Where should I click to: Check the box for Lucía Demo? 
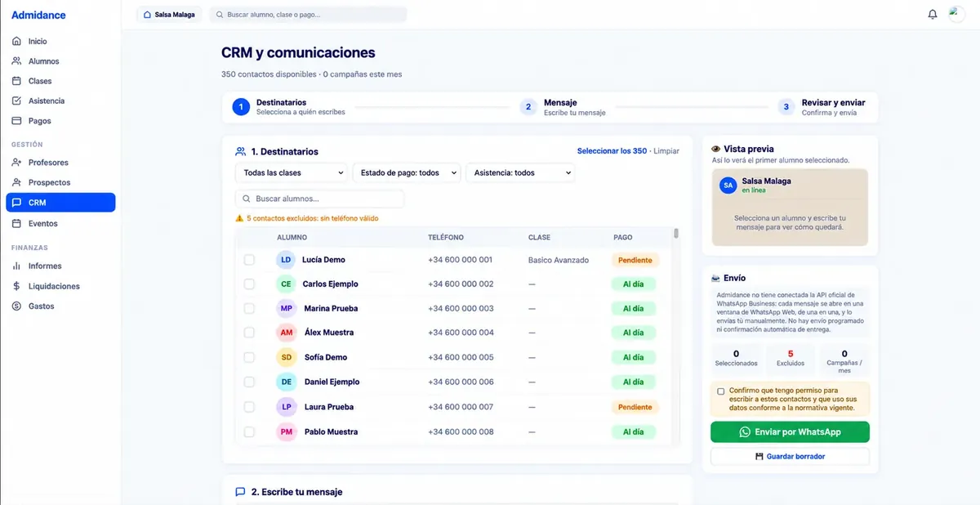coord(249,260)
